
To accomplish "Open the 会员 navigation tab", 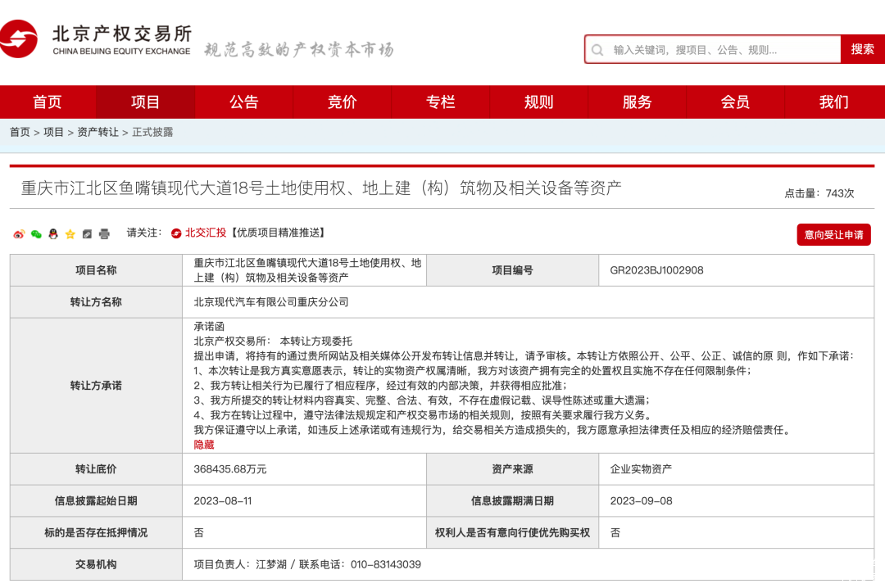I will tap(735, 102).
